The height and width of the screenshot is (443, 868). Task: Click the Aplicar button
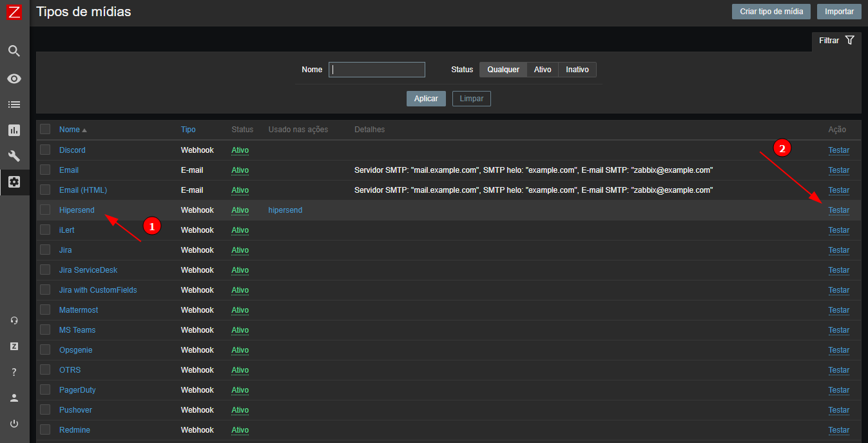(x=426, y=99)
